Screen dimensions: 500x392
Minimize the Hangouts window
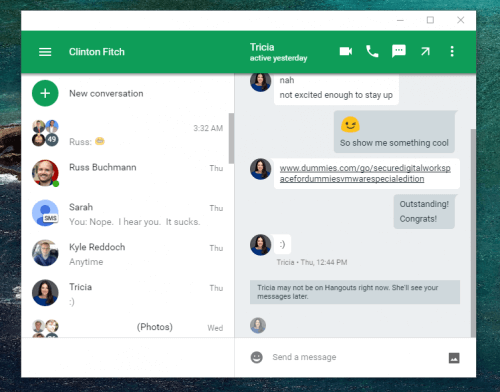pyautogui.click(x=400, y=20)
